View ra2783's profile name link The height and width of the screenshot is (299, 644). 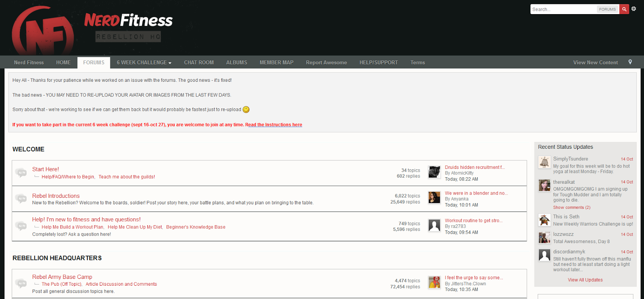click(x=458, y=226)
